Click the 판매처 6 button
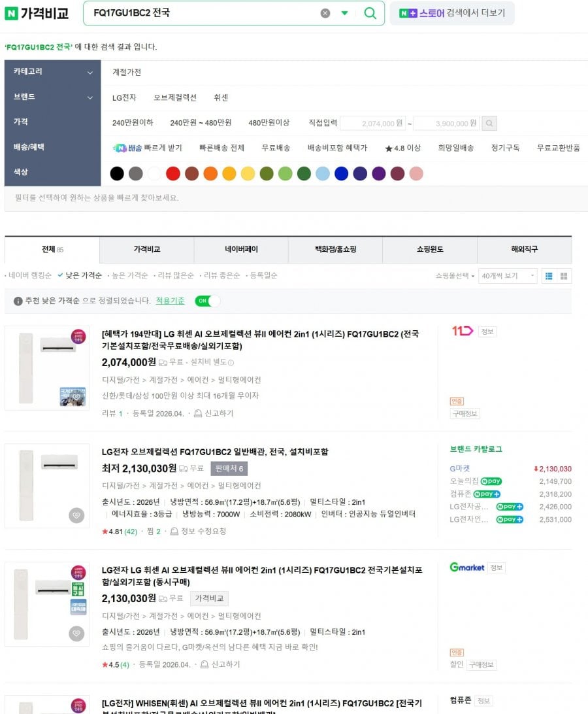This screenshot has width=588, height=714. (229, 469)
